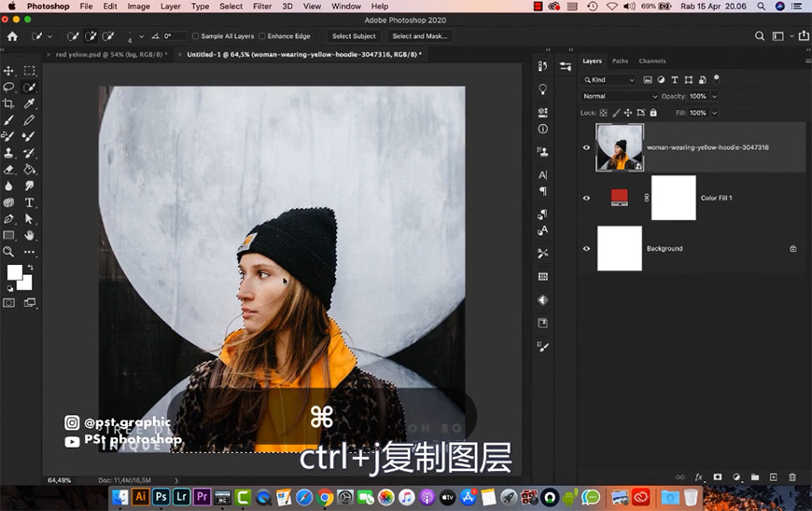Toggle lock position
The width and height of the screenshot is (812, 511).
click(628, 113)
